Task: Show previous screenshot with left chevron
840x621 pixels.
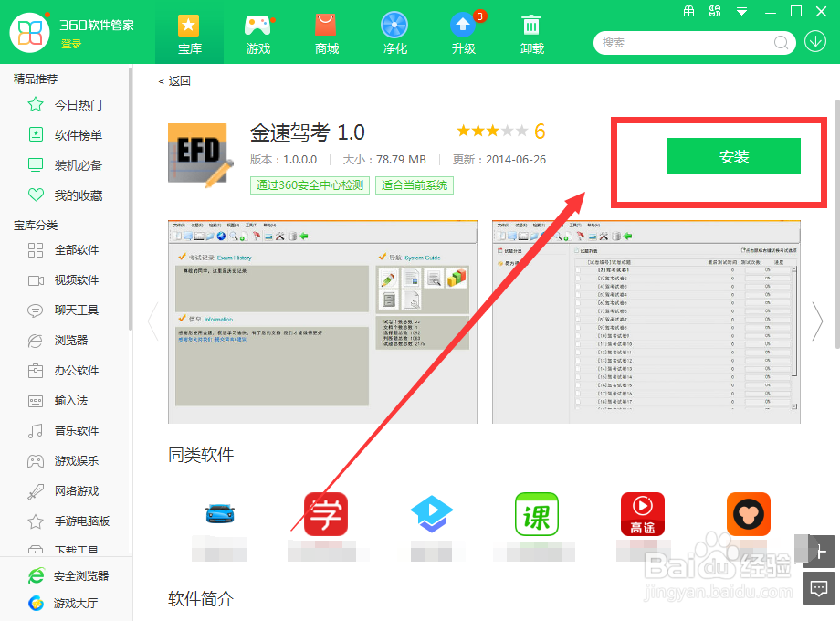Action: 153,321
